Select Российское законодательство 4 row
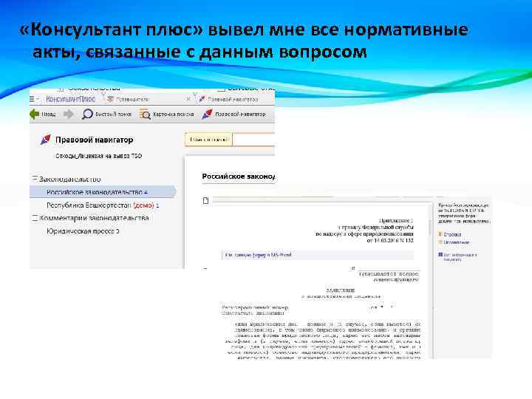The image size is (532, 399). 103,192
